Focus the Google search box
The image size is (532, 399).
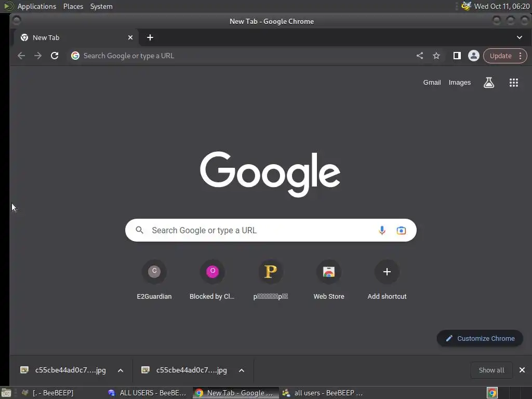[271, 230]
